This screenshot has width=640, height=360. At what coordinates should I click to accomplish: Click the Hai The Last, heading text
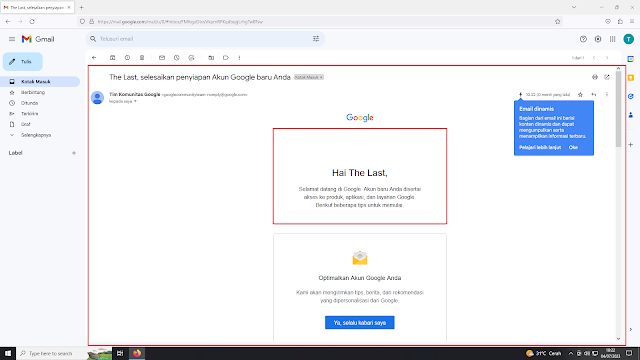360,173
